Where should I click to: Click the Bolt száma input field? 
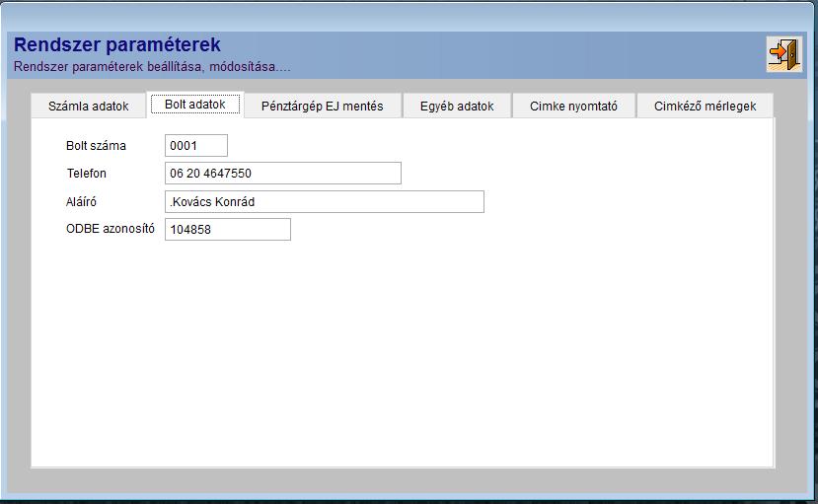coord(196,145)
